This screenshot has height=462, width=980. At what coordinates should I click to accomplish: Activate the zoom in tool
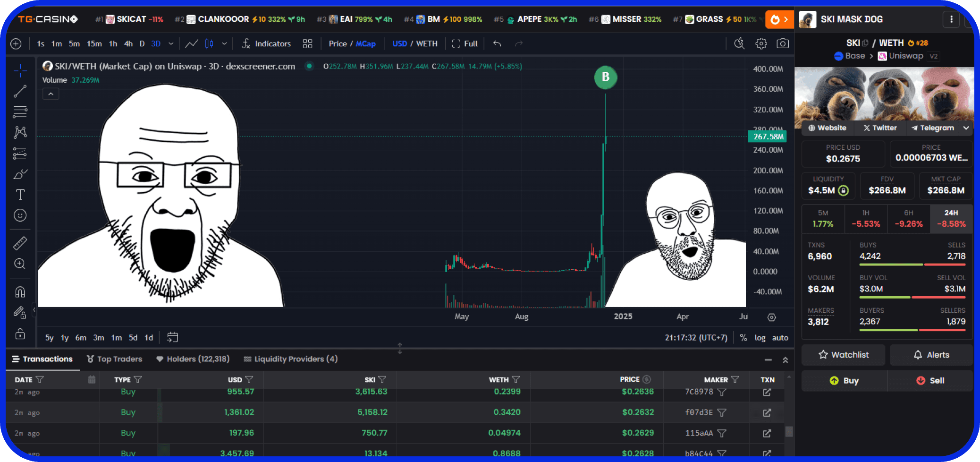point(20,264)
